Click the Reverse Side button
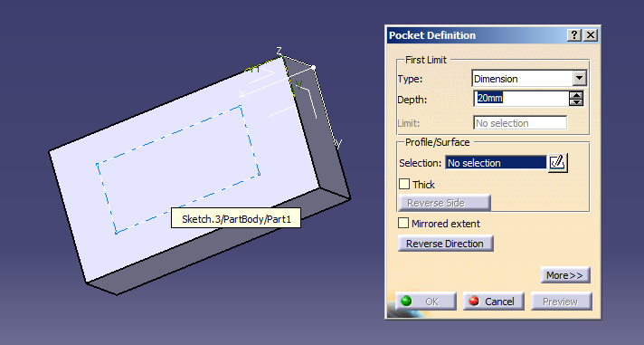Image resolution: width=644 pixels, height=345 pixels. (444, 203)
